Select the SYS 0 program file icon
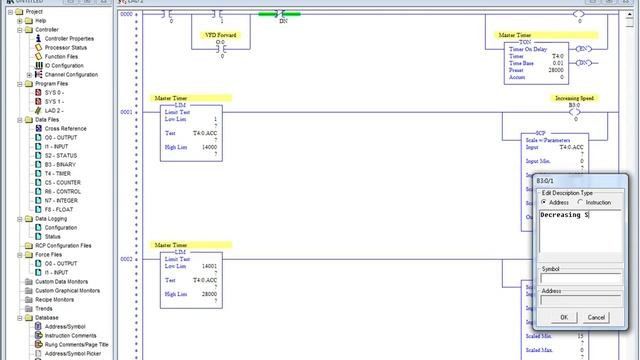Screen dimensions: 640x360 tap(38, 93)
